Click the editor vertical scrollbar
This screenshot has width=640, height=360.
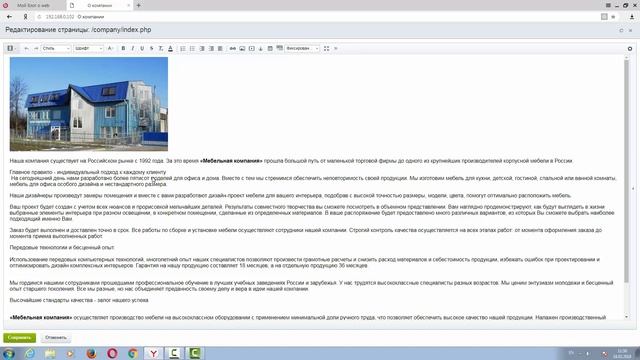point(627,171)
